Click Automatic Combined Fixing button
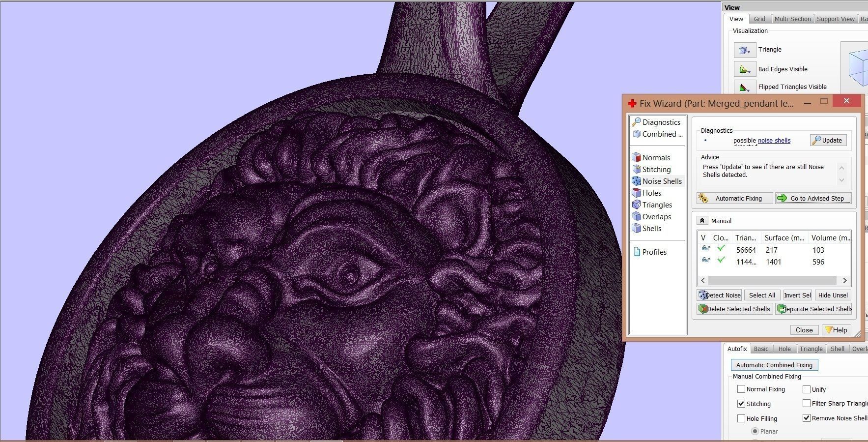 point(774,365)
